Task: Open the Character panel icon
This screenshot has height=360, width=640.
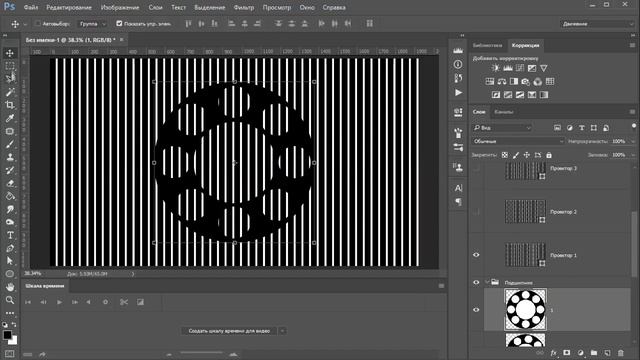Action: pos(458,188)
